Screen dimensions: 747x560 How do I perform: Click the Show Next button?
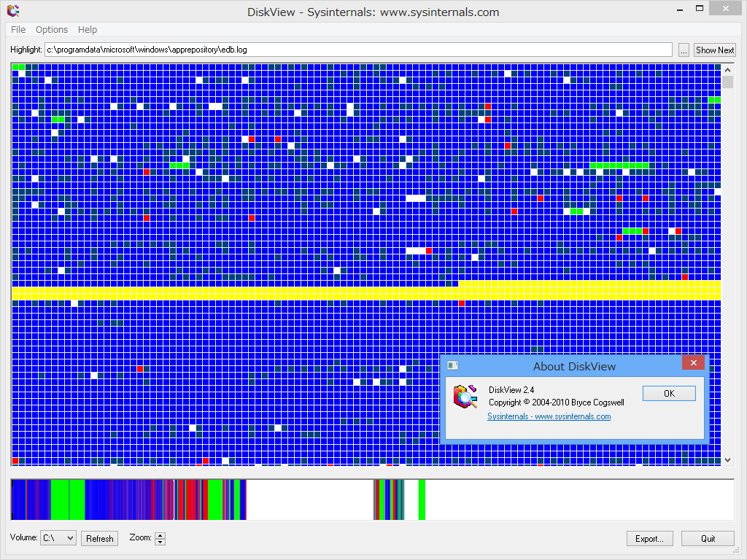coord(714,50)
